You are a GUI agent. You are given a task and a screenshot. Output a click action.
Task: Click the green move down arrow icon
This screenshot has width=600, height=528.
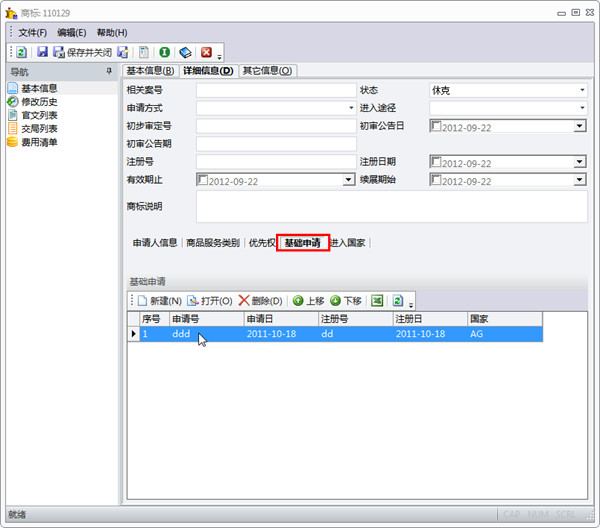pos(335,301)
